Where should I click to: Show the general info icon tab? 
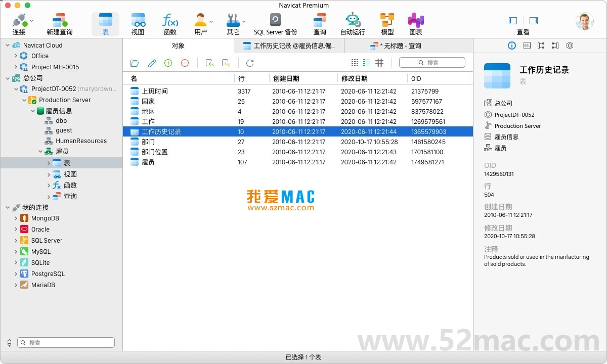512,45
